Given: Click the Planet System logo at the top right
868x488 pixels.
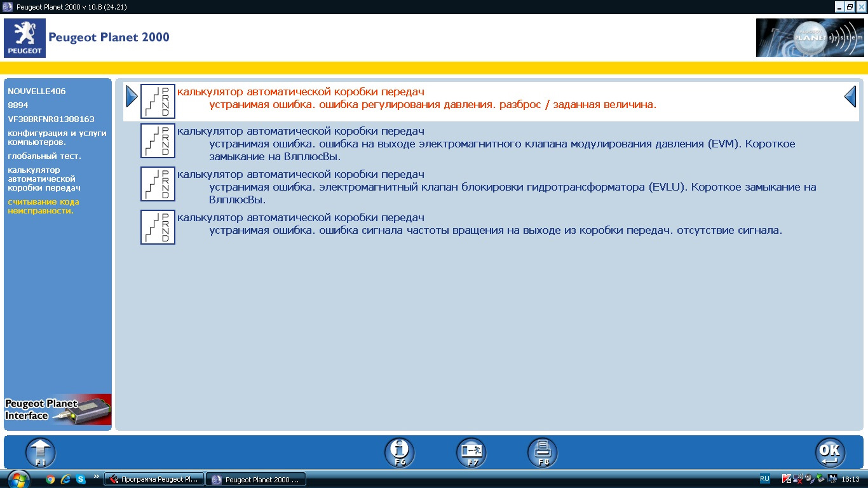Looking at the screenshot, I should [x=810, y=38].
